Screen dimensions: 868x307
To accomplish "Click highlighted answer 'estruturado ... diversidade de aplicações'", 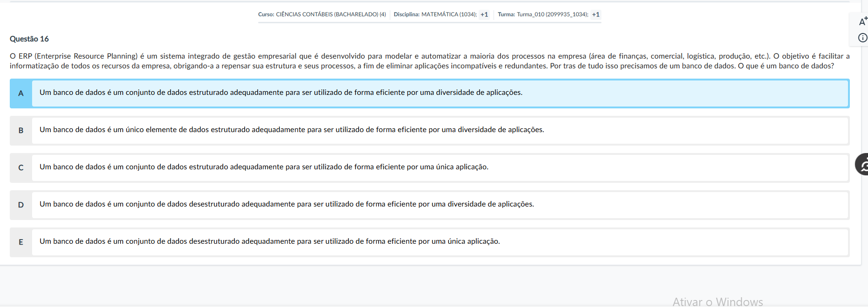I will pos(281,93).
